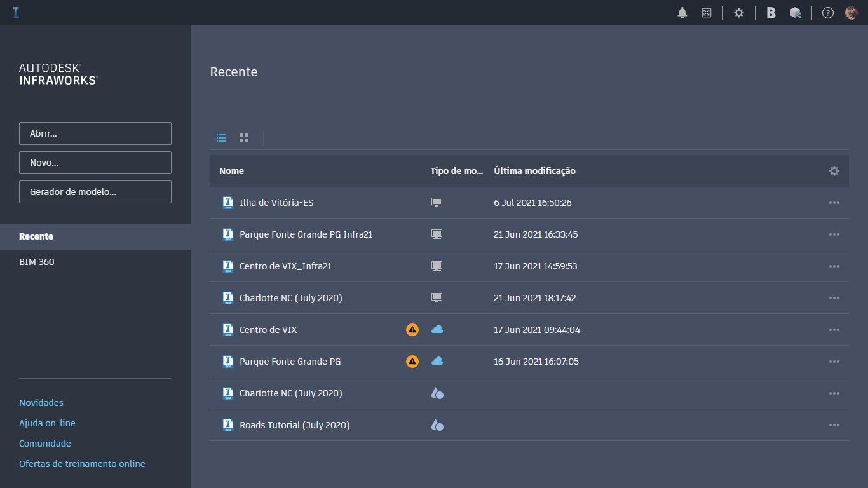868x488 pixels.
Task: Toggle full screen mode icon
Action: [x=707, y=13]
